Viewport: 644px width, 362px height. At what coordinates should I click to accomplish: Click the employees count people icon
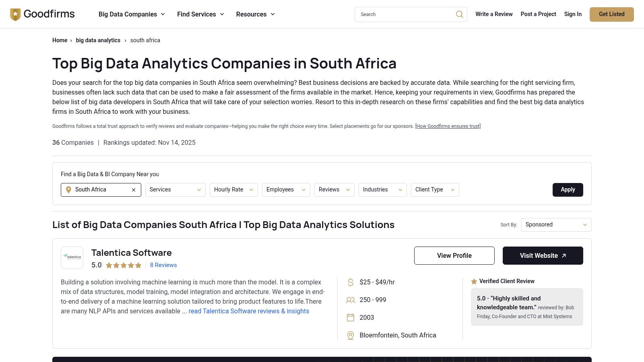click(351, 300)
